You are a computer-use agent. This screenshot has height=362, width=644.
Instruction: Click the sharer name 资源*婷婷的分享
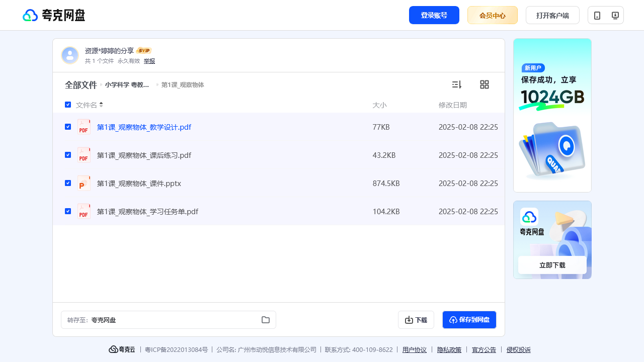click(109, 51)
